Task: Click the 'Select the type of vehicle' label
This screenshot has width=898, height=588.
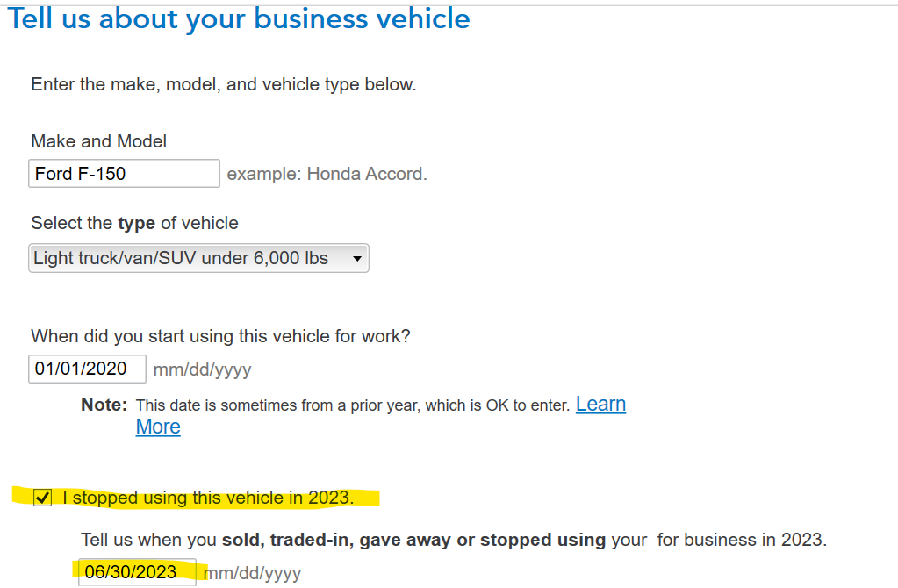Action: coord(134,223)
